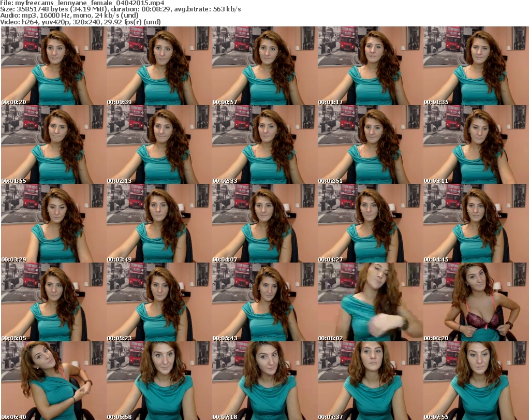Click the 00:02:13 timestamp label
The image size is (530, 420).
point(120,181)
